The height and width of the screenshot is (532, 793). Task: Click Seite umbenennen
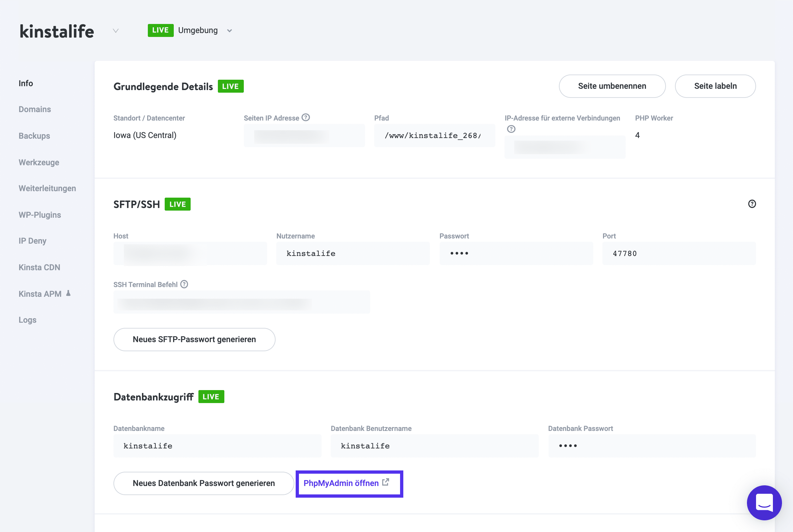(612, 86)
